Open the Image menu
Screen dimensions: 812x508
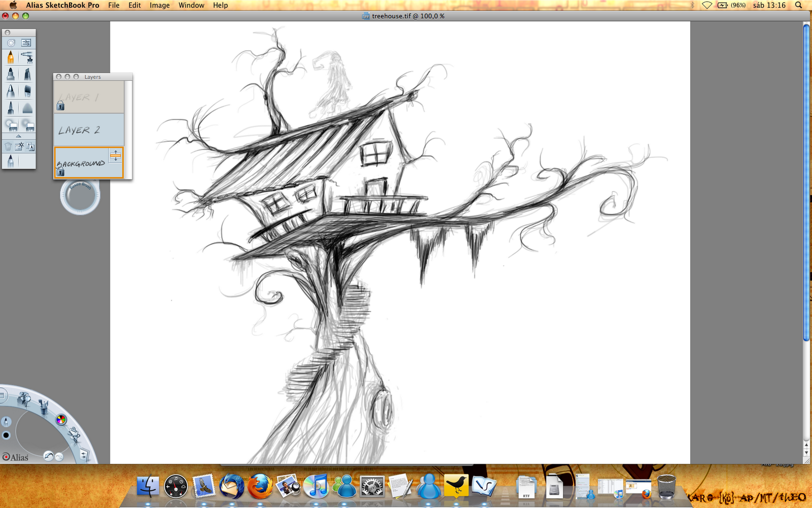tap(159, 5)
